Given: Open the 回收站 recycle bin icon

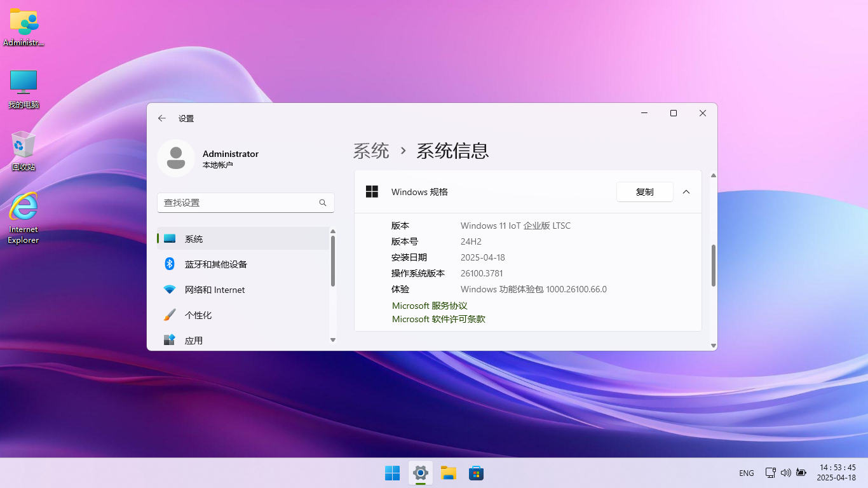Looking at the screenshot, I should point(24,151).
